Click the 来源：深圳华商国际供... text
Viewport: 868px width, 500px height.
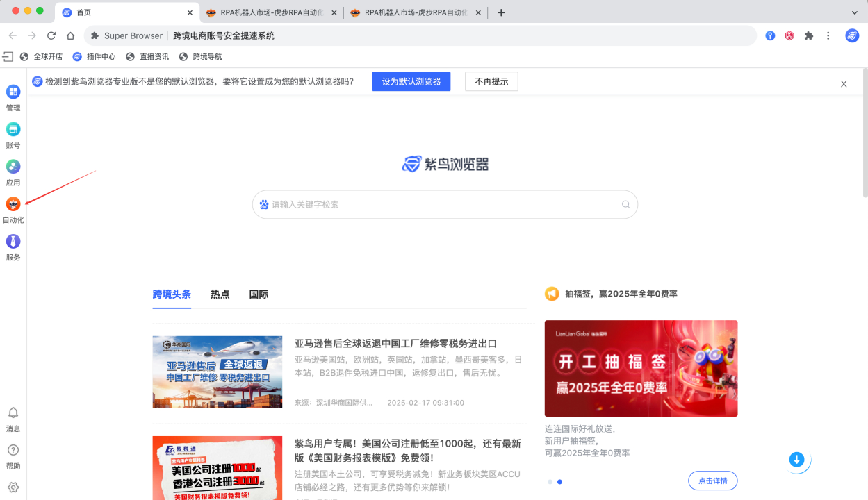point(333,403)
